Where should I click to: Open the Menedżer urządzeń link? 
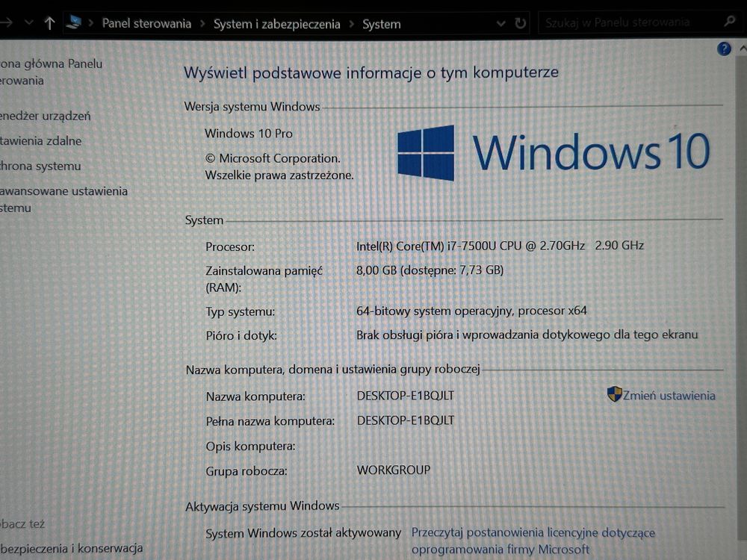tap(46, 116)
